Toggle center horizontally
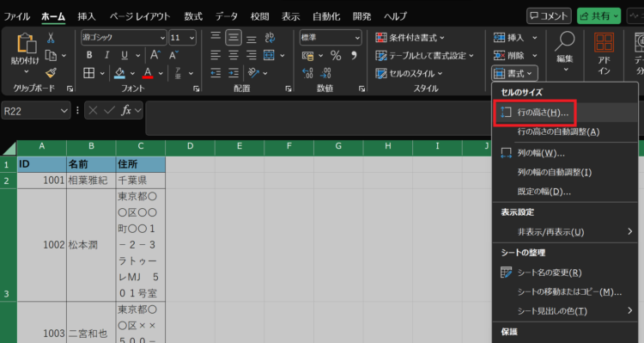 click(x=234, y=55)
